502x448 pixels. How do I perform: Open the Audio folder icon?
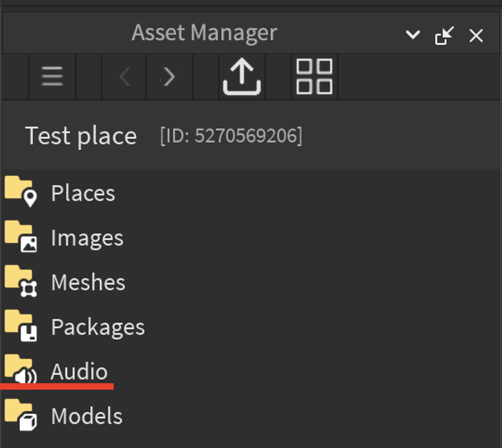click(x=21, y=369)
